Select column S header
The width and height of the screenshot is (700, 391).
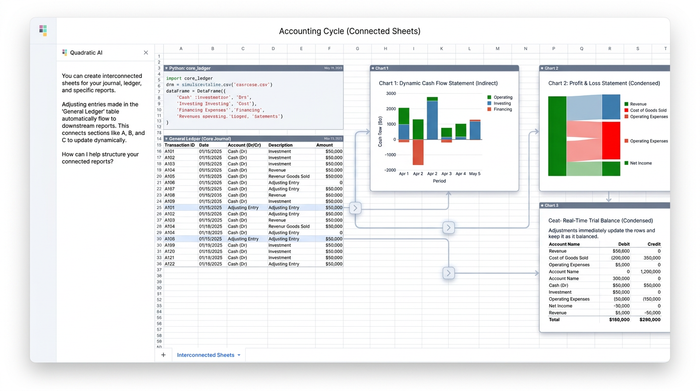point(638,48)
